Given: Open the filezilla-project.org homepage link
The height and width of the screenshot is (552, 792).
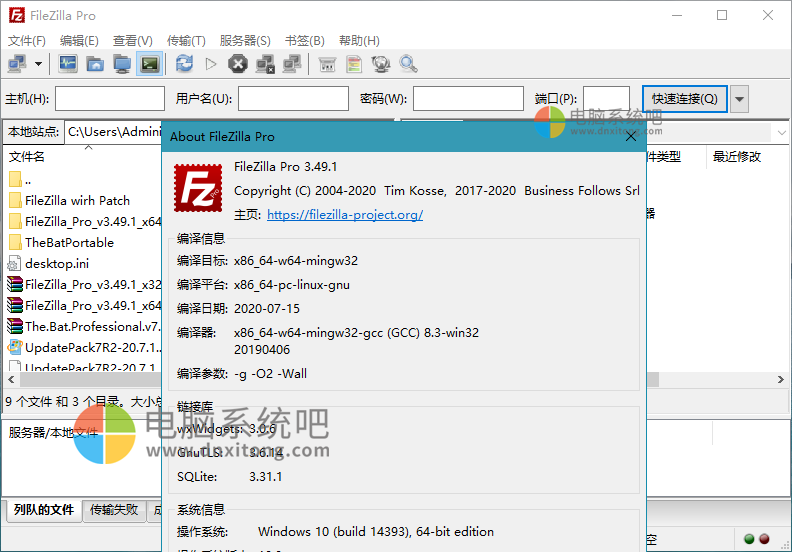Looking at the screenshot, I should pos(345,215).
